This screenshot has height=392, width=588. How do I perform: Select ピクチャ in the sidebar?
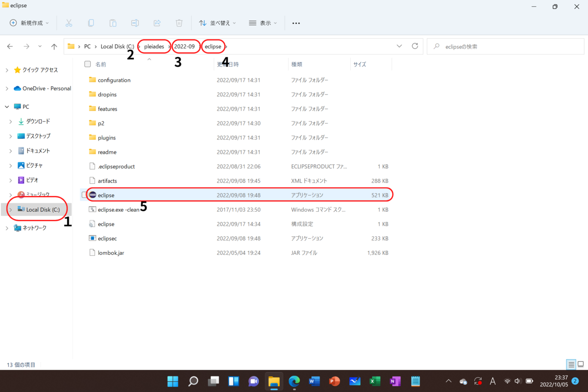click(34, 166)
